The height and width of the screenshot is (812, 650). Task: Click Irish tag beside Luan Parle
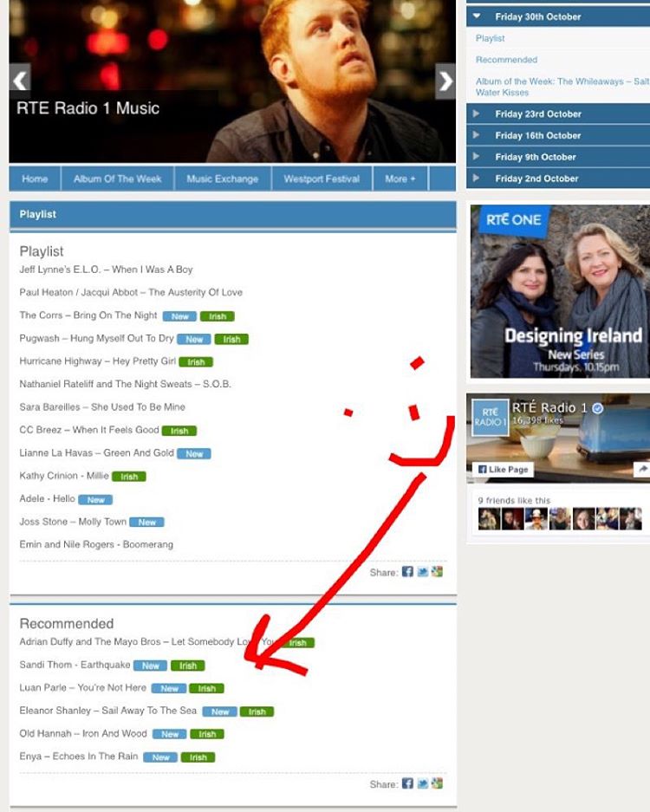pos(206,688)
